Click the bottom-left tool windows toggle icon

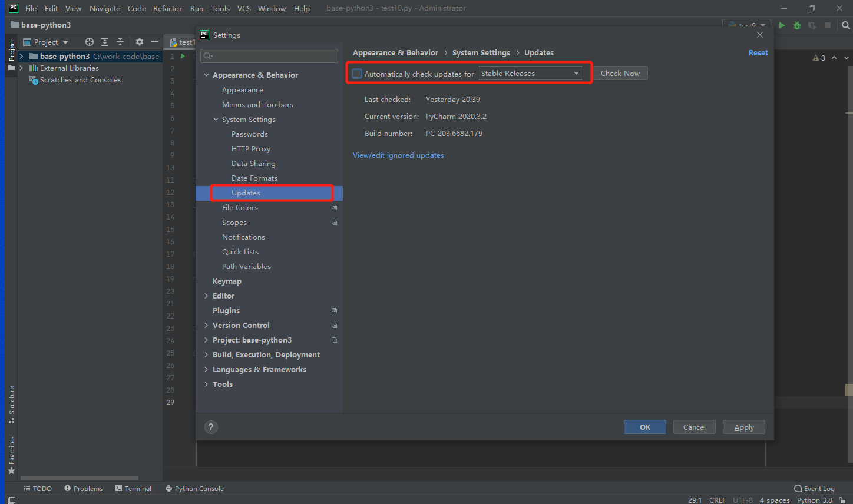coord(12,500)
